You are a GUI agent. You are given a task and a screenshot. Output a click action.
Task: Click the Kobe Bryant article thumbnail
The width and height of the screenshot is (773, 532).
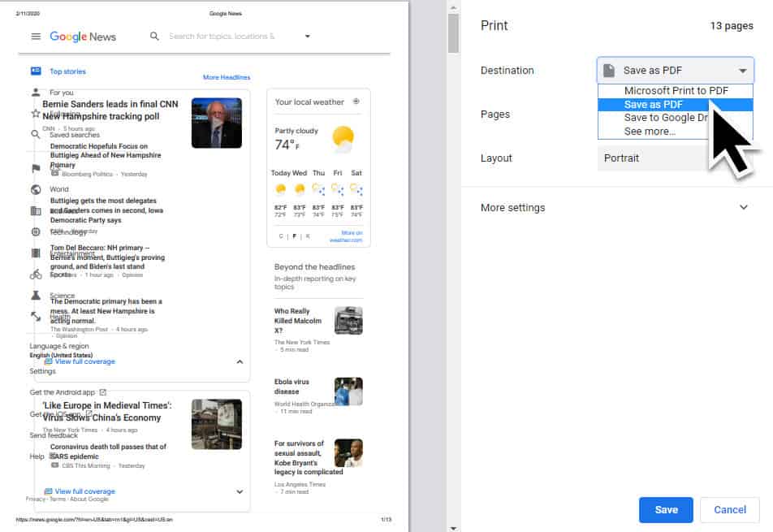click(348, 453)
